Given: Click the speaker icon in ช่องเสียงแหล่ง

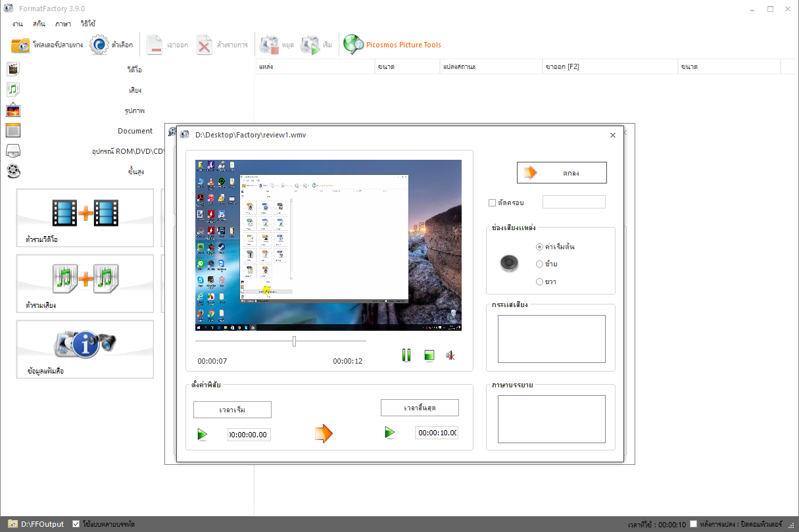Looking at the screenshot, I should pyautogui.click(x=509, y=263).
